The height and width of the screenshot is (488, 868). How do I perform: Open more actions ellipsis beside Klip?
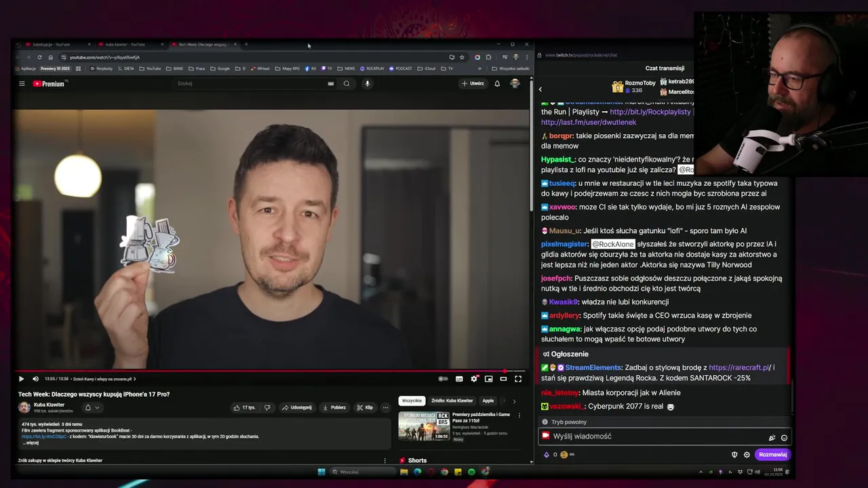coord(385,407)
